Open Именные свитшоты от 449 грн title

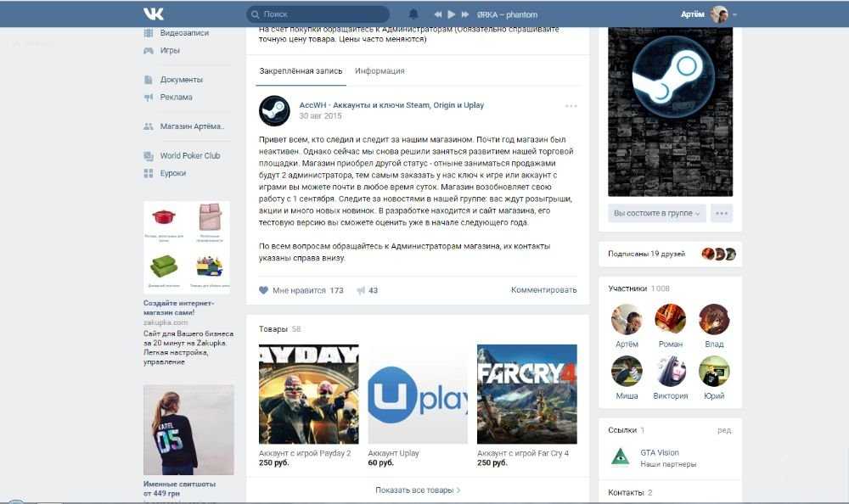(180, 488)
